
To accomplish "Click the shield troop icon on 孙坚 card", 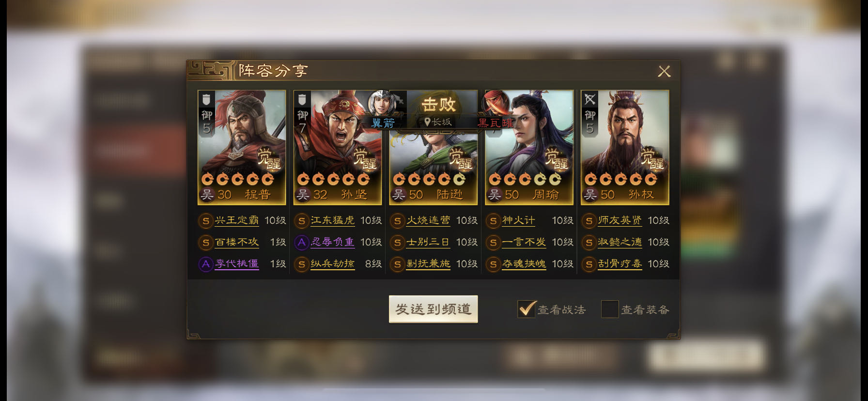I will (x=302, y=99).
